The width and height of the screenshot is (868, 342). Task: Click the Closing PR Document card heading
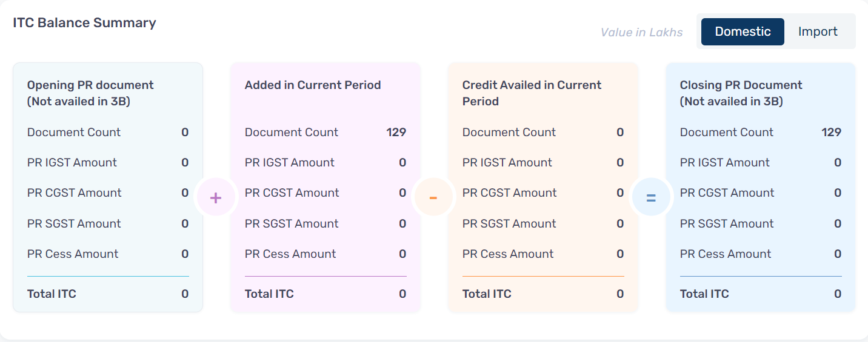pyautogui.click(x=741, y=93)
